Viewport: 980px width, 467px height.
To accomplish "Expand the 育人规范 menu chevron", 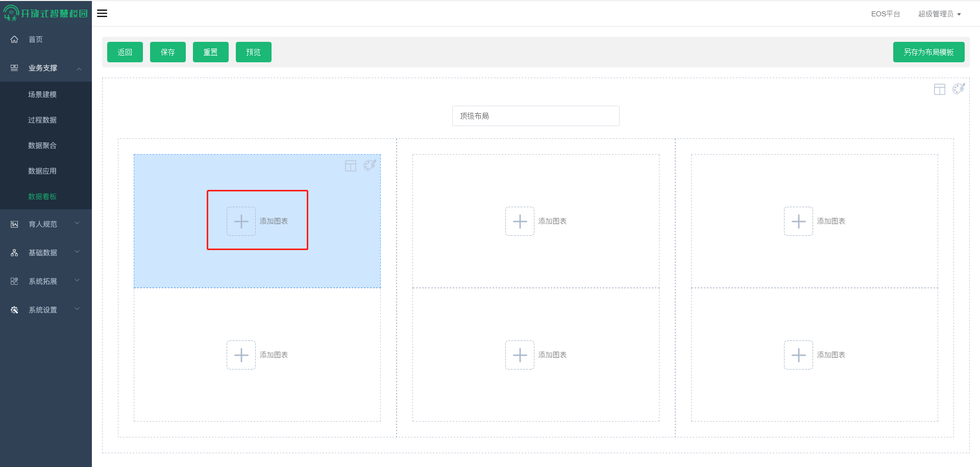I will point(77,223).
